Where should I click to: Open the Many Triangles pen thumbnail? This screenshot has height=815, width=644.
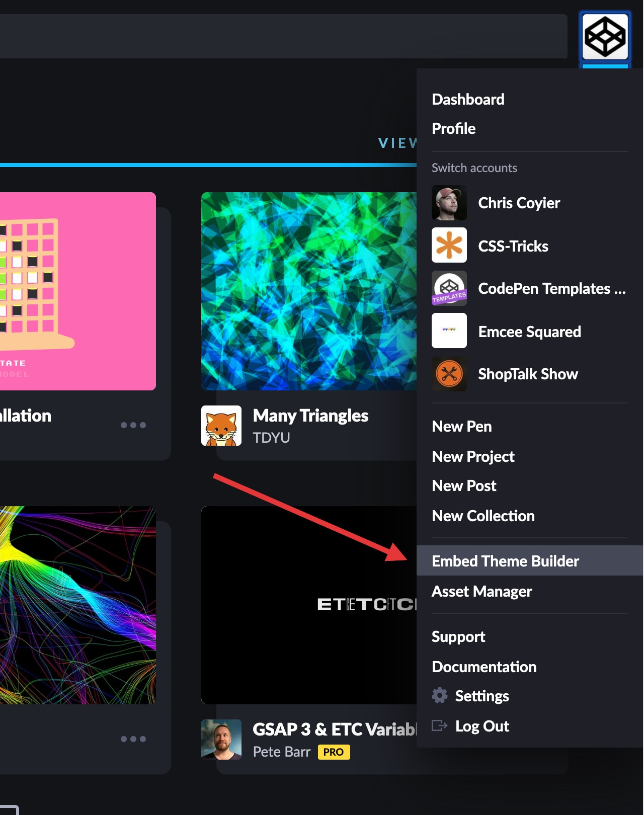(309, 291)
